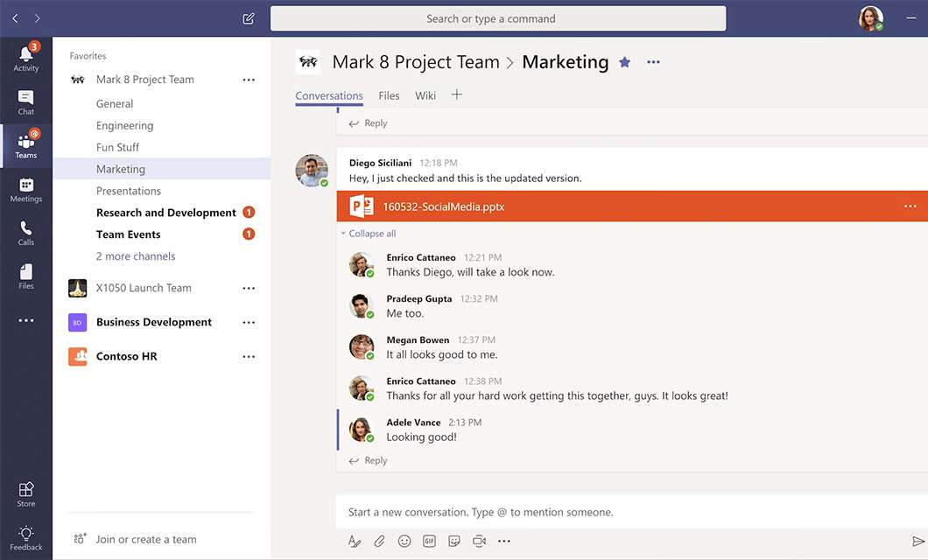Image resolution: width=928 pixels, height=560 pixels.
Task: Open the Calls section
Action: tap(25, 231)
